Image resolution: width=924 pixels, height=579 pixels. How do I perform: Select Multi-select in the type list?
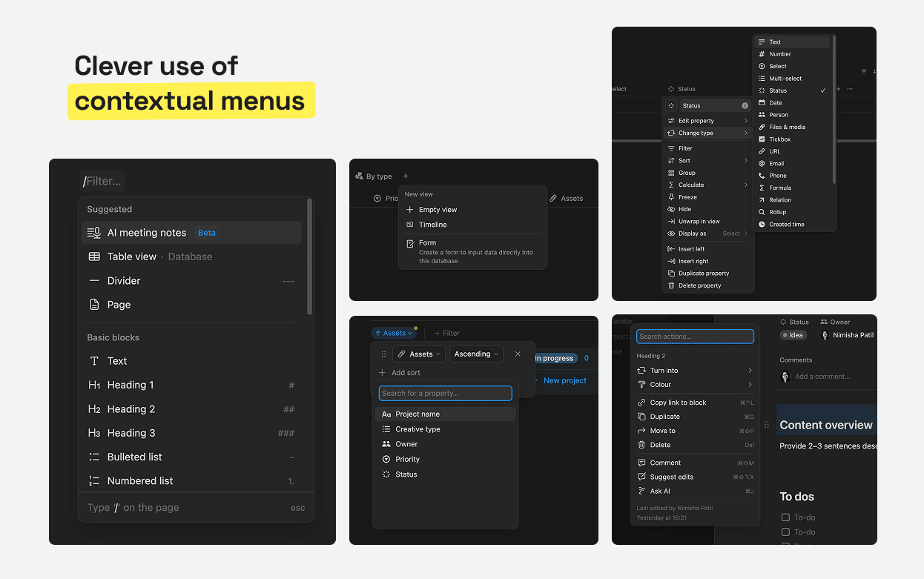coord(791,79)
